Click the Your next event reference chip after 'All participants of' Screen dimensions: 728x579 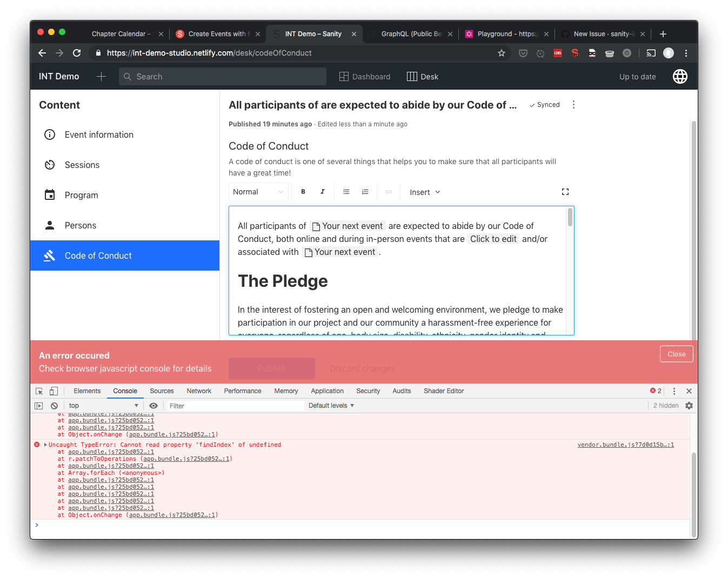[348, 226]
